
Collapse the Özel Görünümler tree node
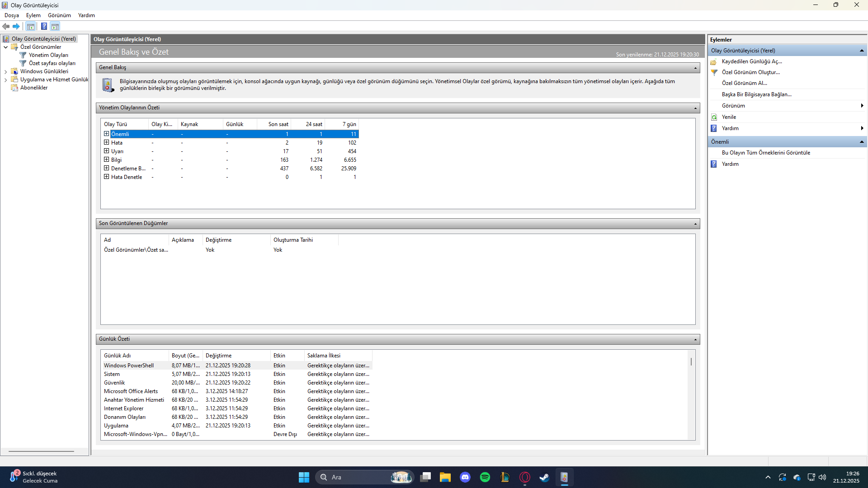click(5, 47)
